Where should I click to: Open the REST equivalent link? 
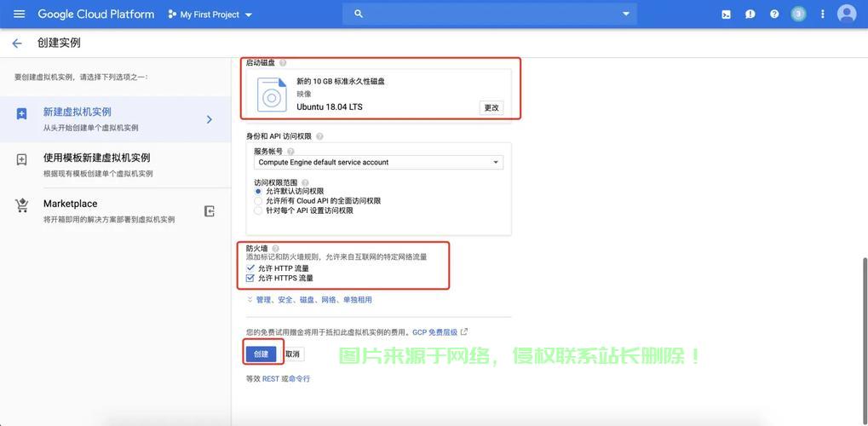point(271,379)
